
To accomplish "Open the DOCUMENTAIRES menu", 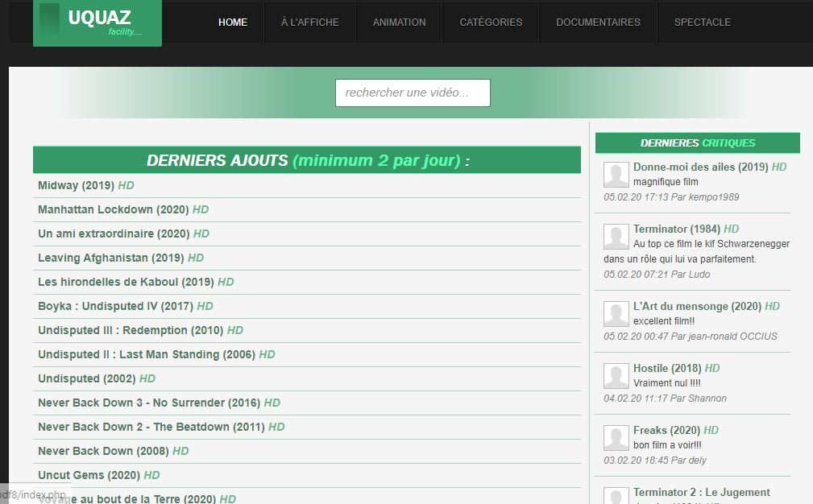I will [599, 23].
